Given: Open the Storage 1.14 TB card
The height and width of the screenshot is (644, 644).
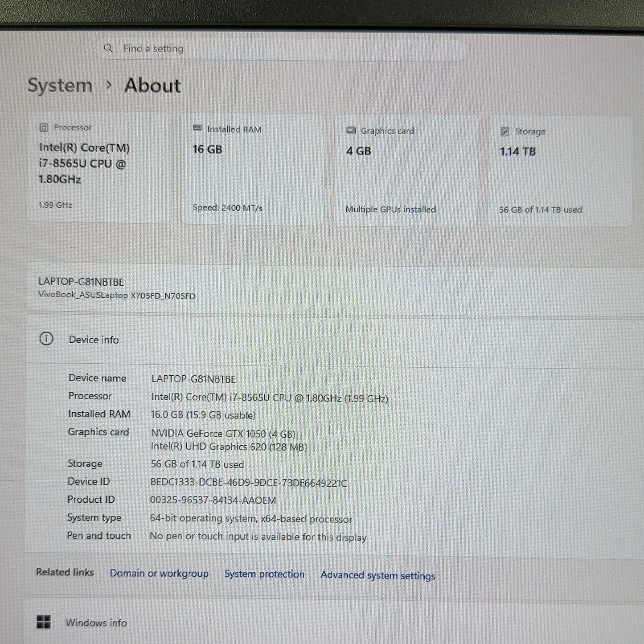Looking at the screenshot, I should pyautogui.click(x=560, y=172).
